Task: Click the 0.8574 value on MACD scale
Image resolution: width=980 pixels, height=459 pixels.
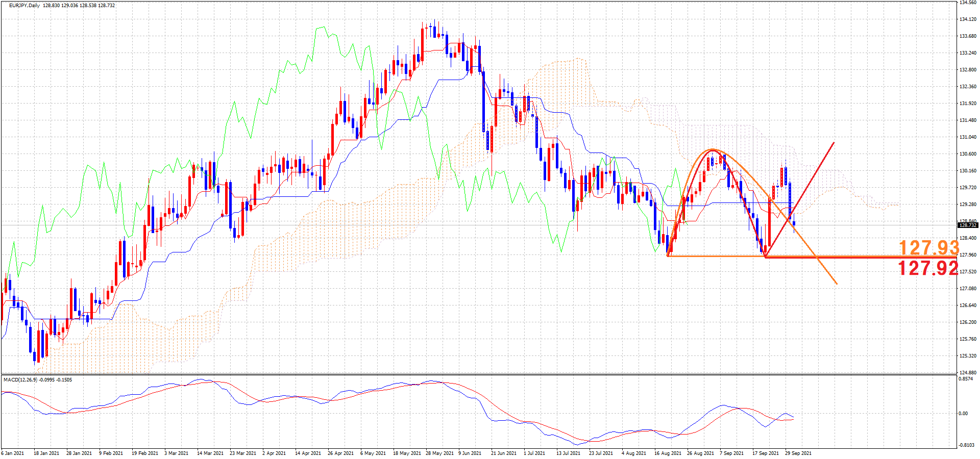Action: (966, 379)
